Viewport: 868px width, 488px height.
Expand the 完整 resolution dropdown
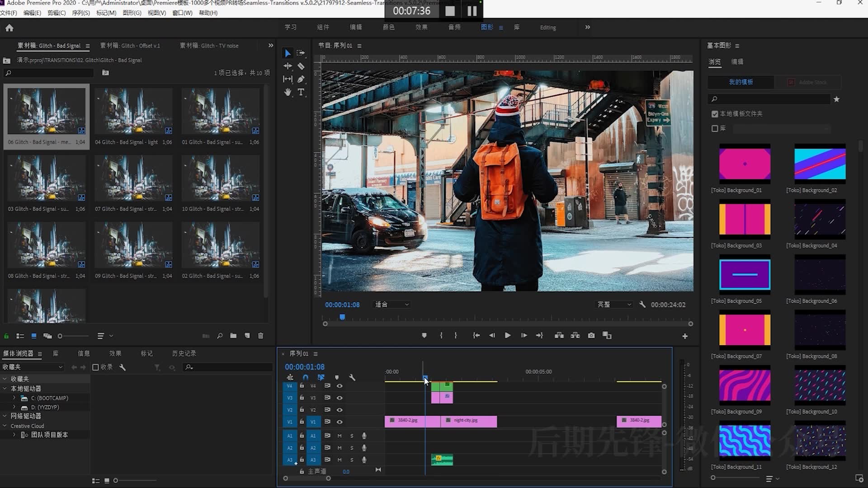pos(613,305)
